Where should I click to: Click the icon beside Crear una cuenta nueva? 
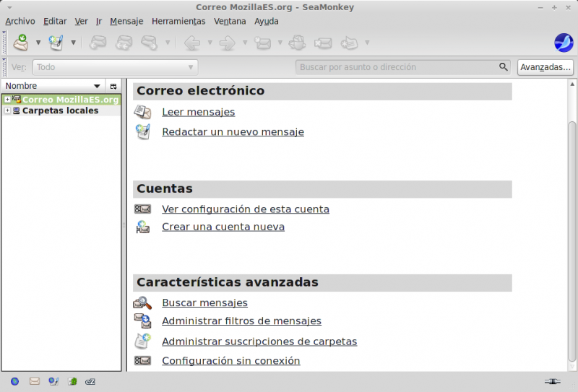coord(142,227)
